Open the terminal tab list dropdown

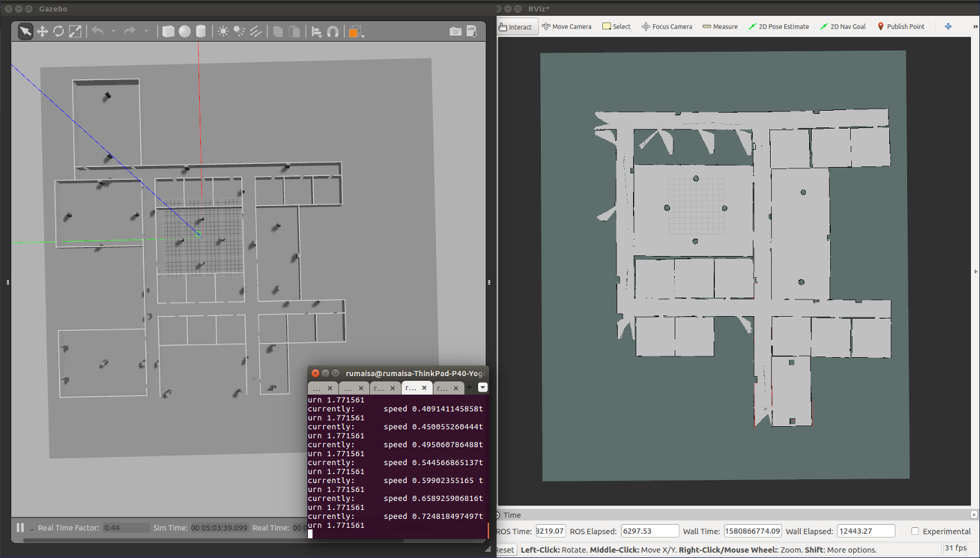click(x=483, y=387)
